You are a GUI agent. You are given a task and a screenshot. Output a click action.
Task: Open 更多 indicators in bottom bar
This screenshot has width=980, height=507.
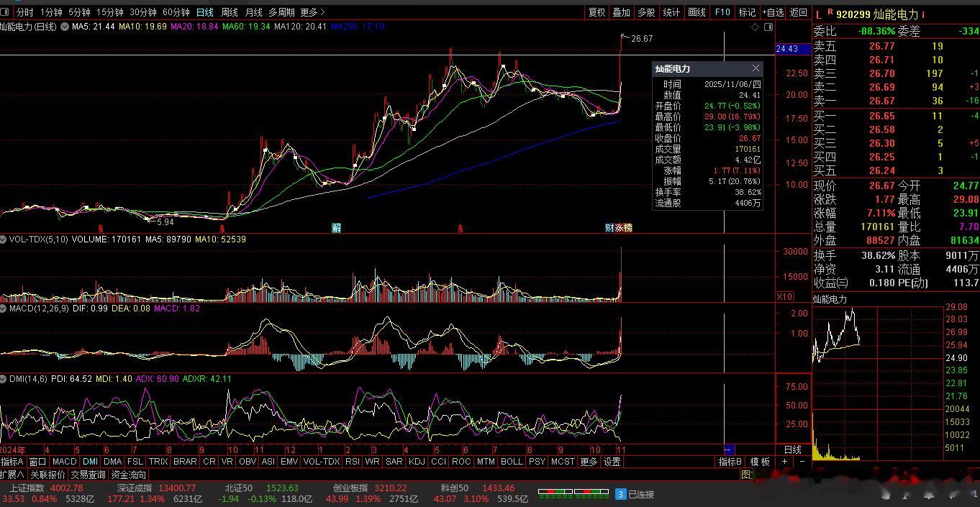(x=589, y=462)
